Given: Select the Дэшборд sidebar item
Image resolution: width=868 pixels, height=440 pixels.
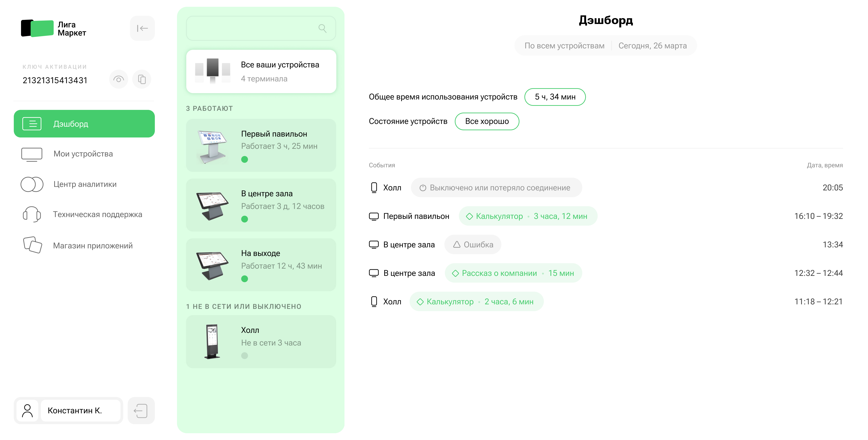Looking at the screenshot, I should pyautogui.click(x=84, y=124).
